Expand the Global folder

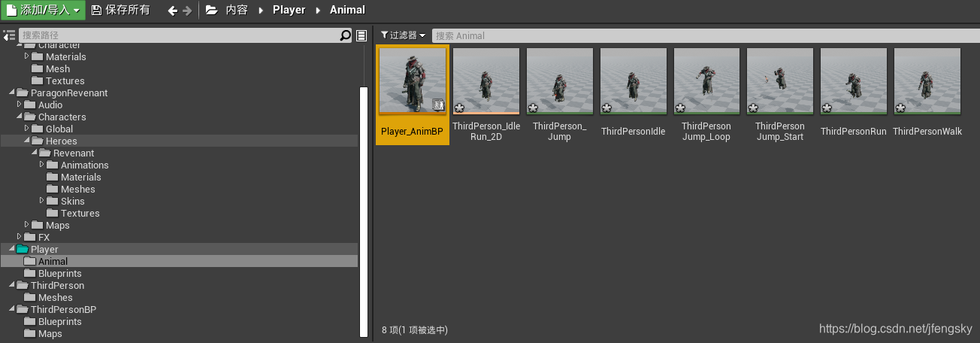(x=27, y=129)
